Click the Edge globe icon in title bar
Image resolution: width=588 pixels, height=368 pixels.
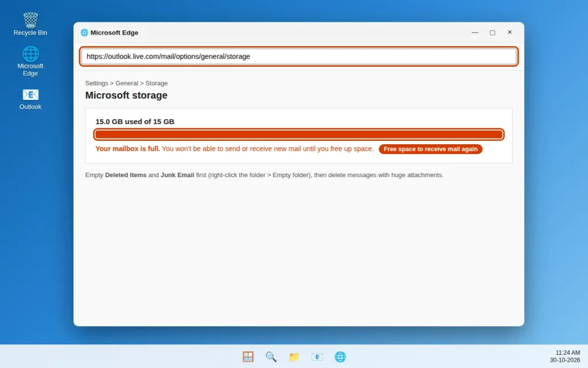click(x=84, y=33)
